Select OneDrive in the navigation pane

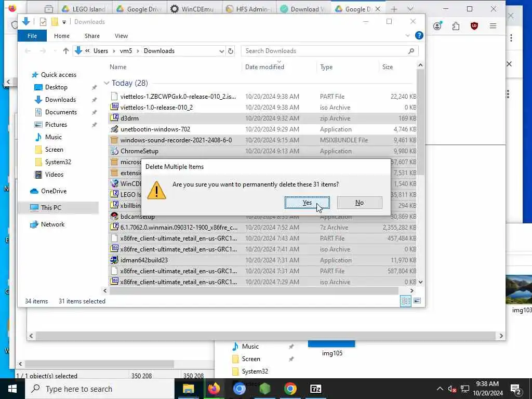(x=54, y=191)
